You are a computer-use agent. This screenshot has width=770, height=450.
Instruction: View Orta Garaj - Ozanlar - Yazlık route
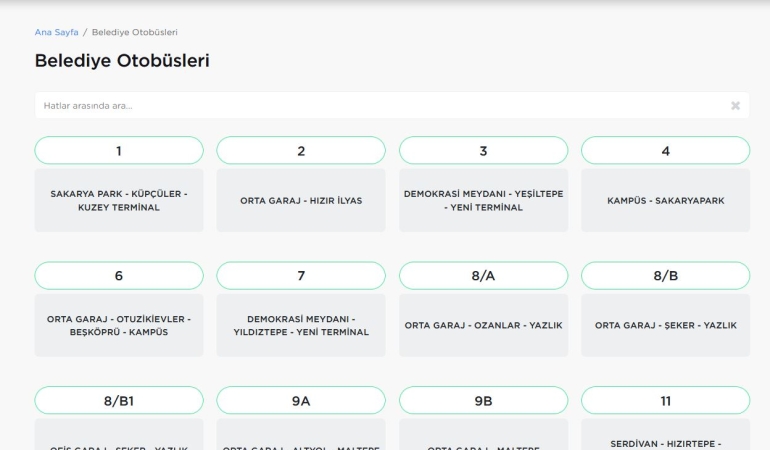(x=483, y=325)
